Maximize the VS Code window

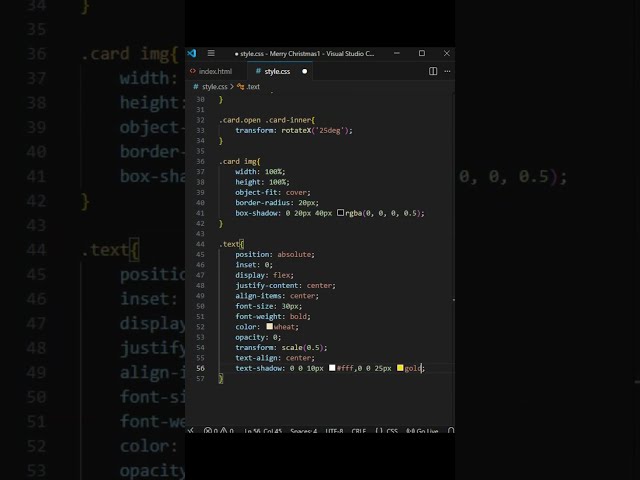tap(422, 53)
